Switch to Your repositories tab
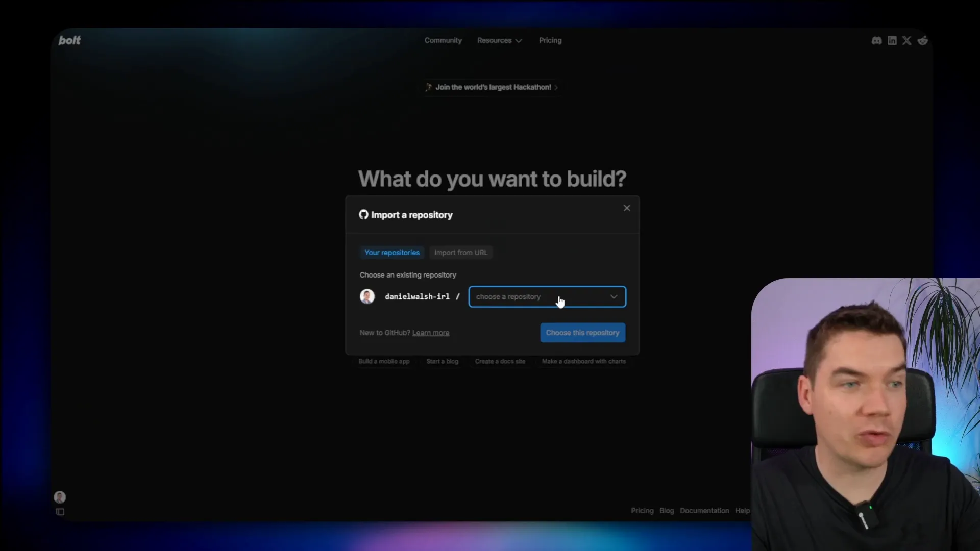 point(392,253)
